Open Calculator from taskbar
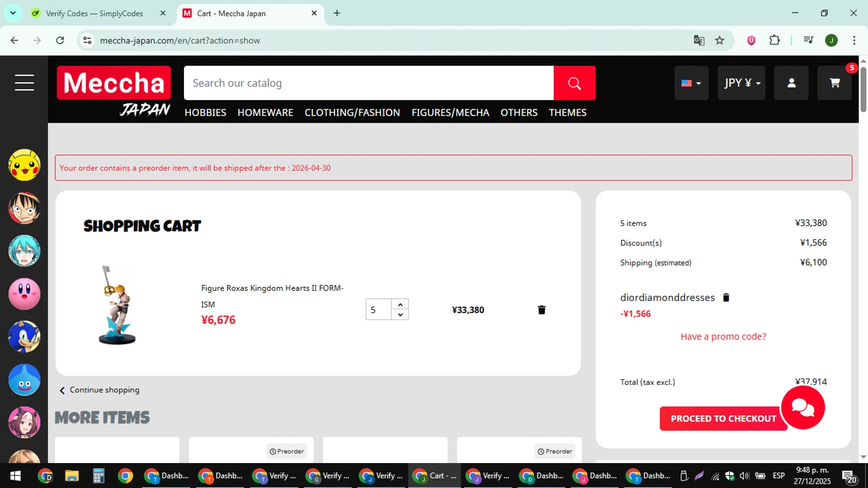The width and height of the screenshot is (868, 488). tap(98, 476)
